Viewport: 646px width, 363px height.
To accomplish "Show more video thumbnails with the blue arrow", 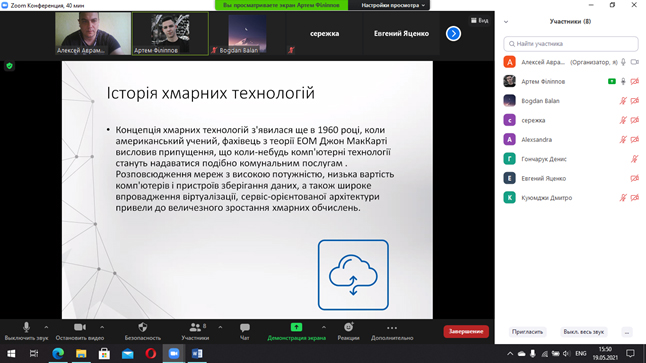I will pyautogui.click(x=453, y=33).
